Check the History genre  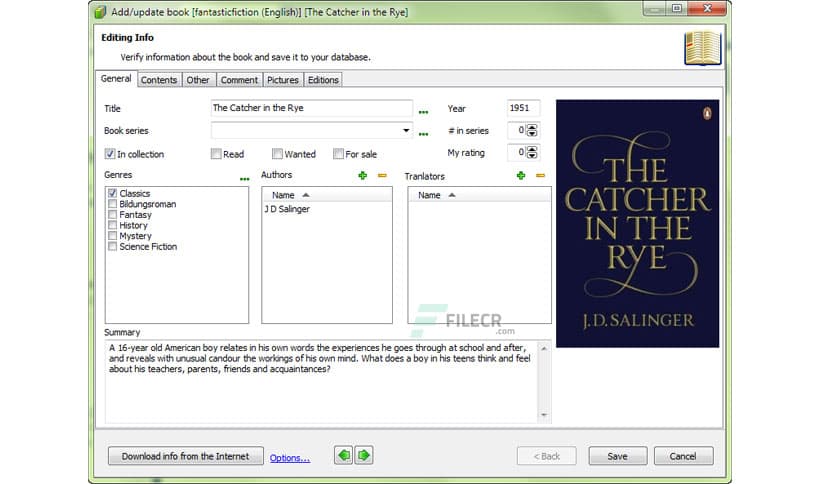(x=112, y=225)
